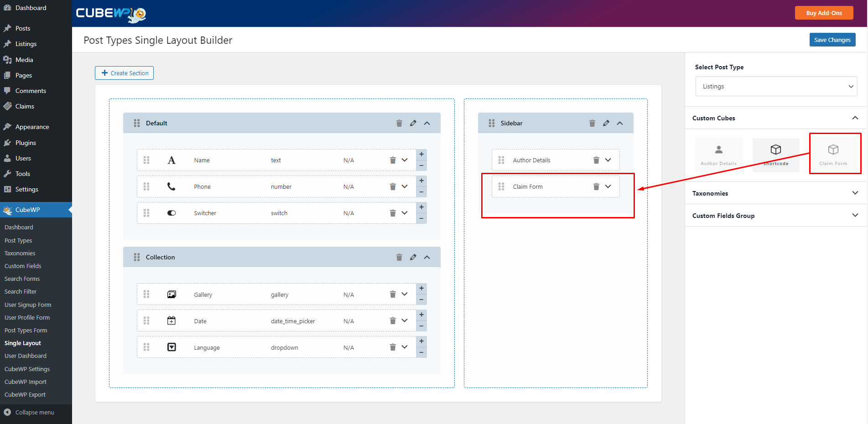Delete the Author Details cube
Viewport: 868px width, 424px height.
[596, 160]
